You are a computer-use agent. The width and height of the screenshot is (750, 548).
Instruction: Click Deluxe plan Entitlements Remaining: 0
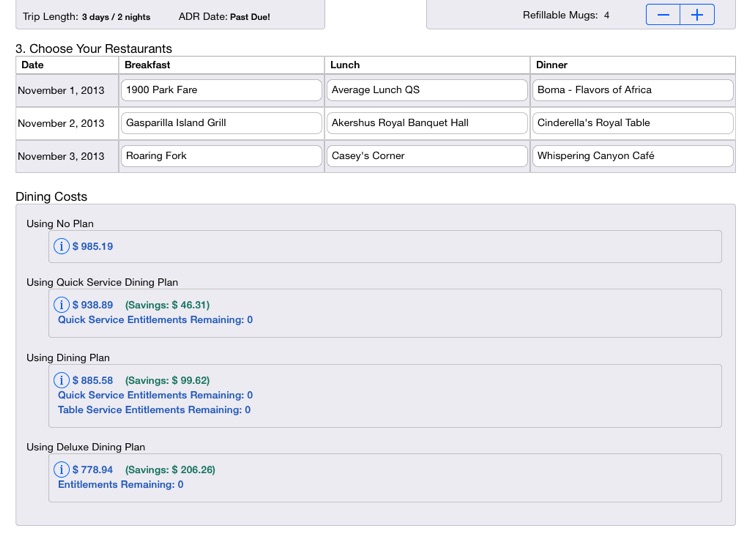[121, 484]
